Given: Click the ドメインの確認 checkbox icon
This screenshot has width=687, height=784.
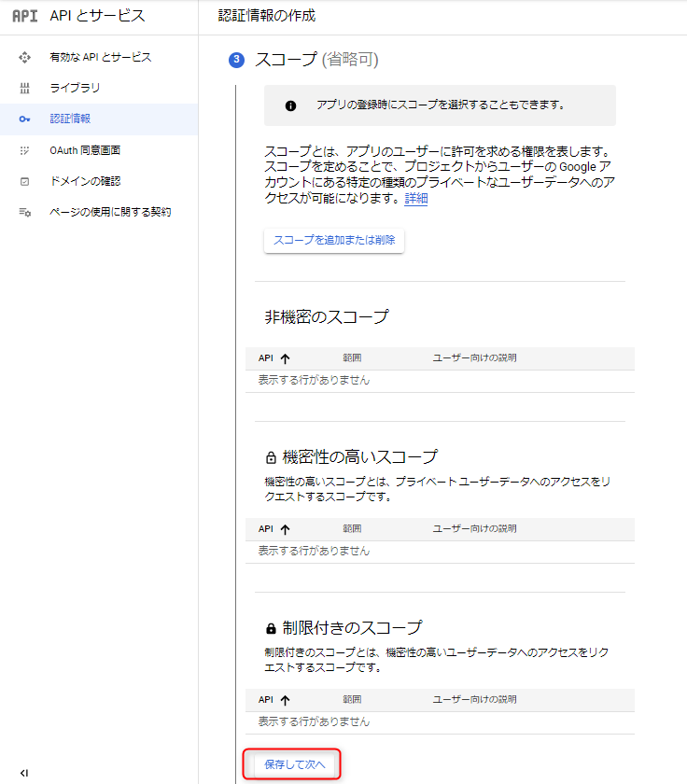Looking at the screenshot, I should coord(25,181).
